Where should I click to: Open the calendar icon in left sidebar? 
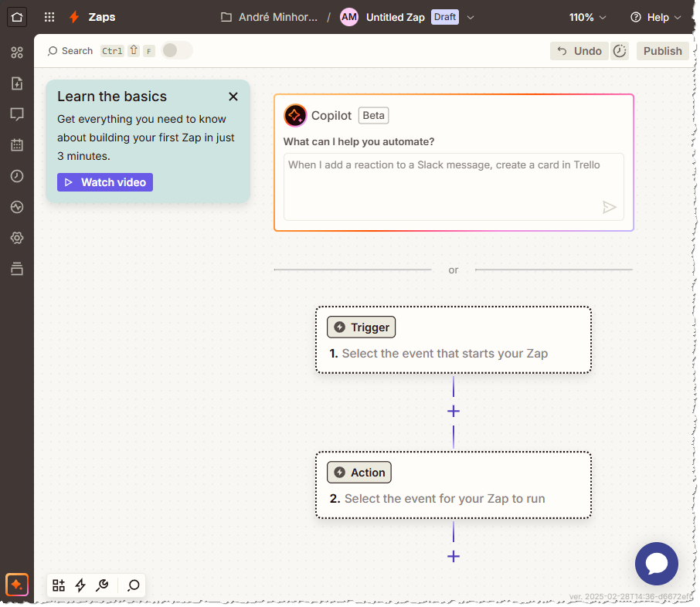point(17,145)
